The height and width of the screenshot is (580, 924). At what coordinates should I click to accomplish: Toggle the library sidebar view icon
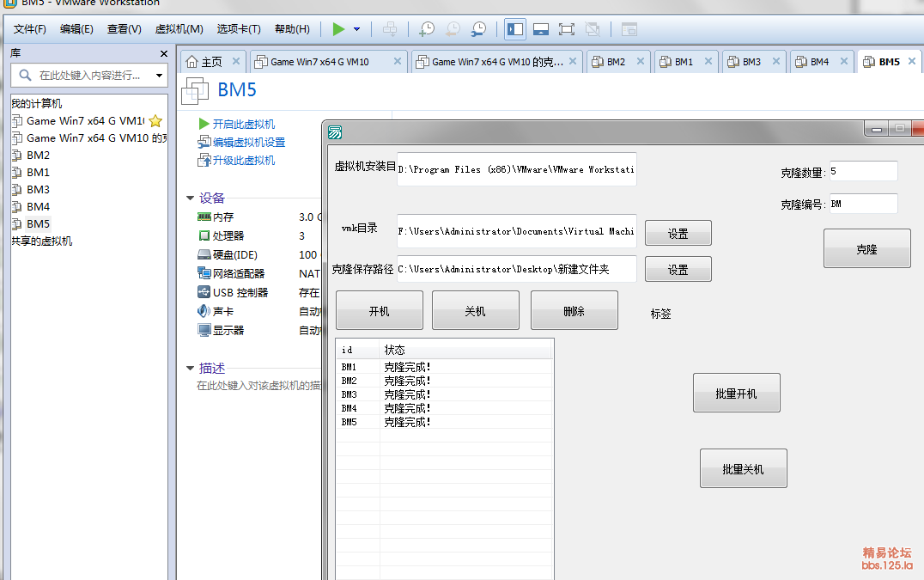click(515, 29)
